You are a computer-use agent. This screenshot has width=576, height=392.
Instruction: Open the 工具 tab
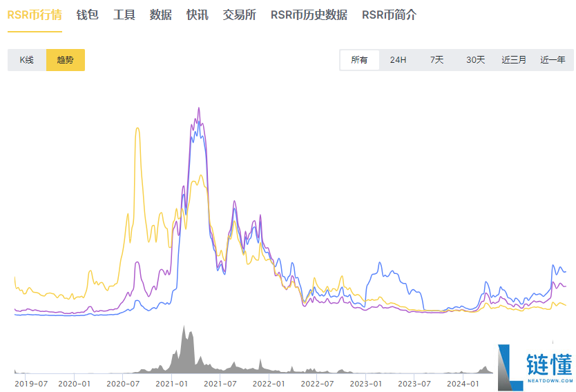[124, 15]
